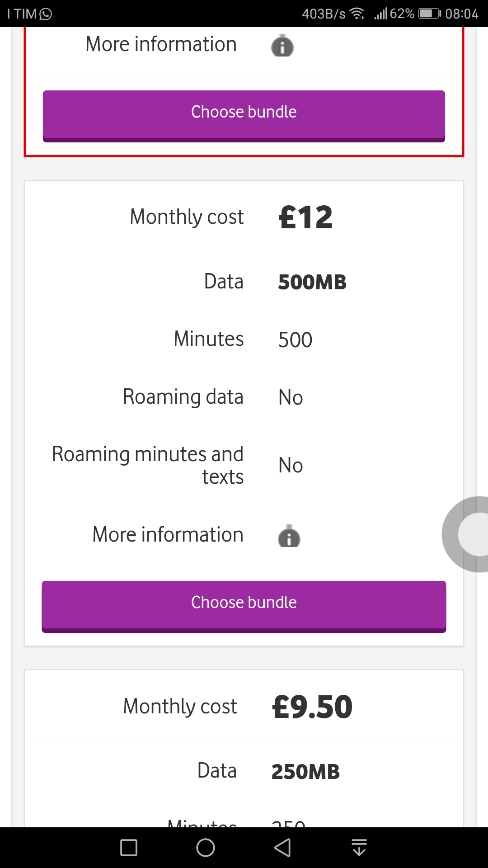
Task: Tap the 08:04 clock in status bar
Action: coord(461,14)
